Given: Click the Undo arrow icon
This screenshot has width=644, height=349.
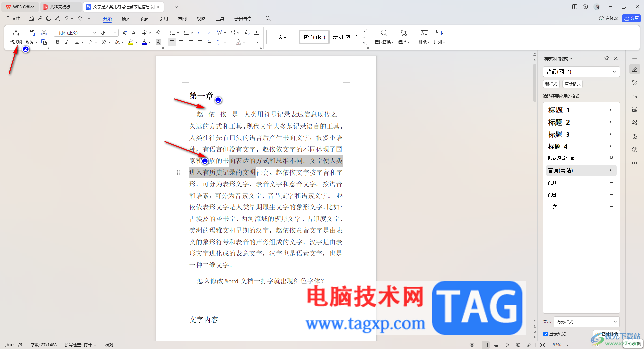Looking at the screenshot, I should coord(67,18).
